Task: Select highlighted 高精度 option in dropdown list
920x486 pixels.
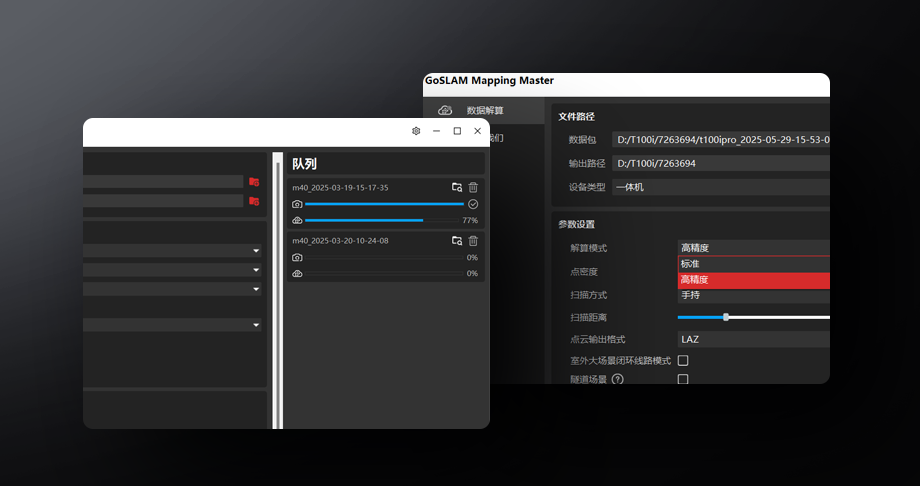Action: pos(754,280)
